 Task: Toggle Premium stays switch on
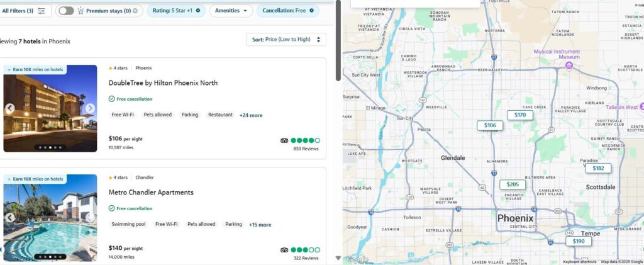(x=65, y=11)
